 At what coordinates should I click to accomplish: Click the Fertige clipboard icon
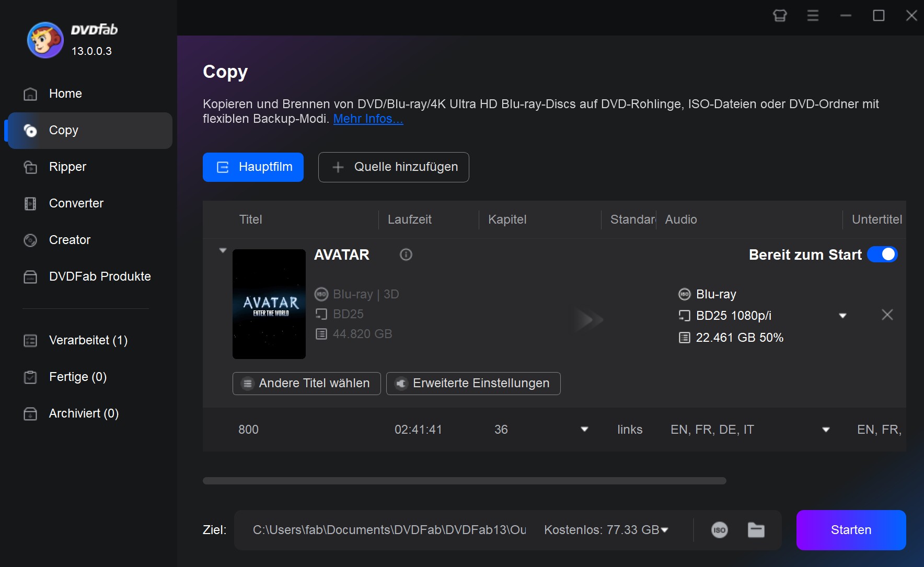tap(30, 377)
